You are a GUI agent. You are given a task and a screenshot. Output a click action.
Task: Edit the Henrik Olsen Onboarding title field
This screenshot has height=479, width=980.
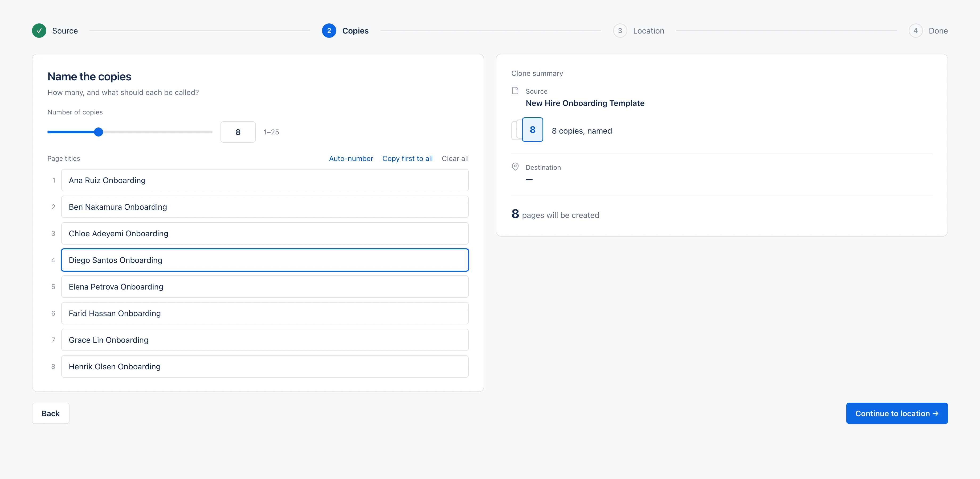click(x=265, y=366)
